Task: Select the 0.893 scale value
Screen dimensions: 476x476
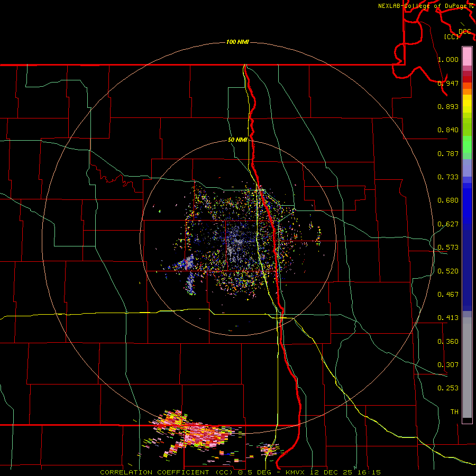Action: tap(448, 106)
